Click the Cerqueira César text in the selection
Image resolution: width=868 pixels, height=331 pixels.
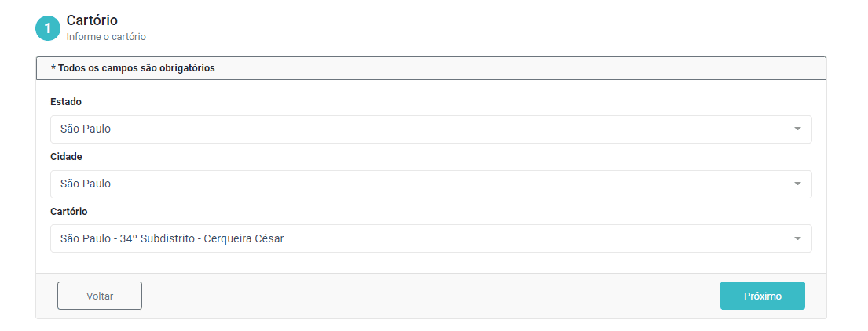click(x=244, y=238)
